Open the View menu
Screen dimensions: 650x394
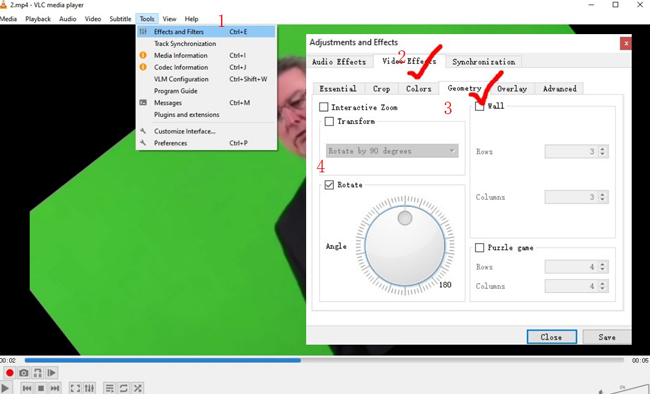pyautogui.click(x=169, y=19)
